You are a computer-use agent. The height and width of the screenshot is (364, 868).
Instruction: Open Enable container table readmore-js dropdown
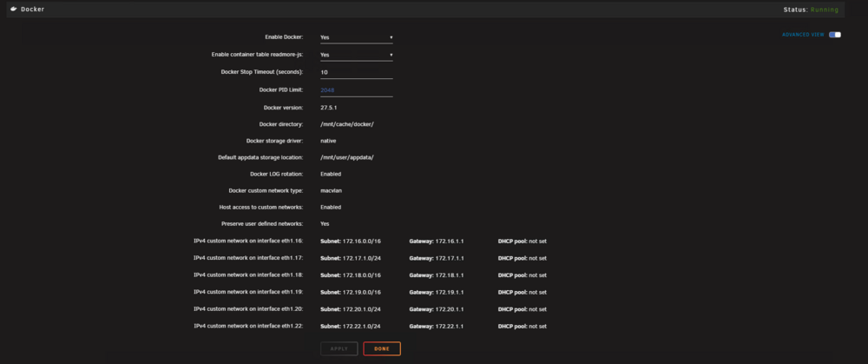click(357, 55)
